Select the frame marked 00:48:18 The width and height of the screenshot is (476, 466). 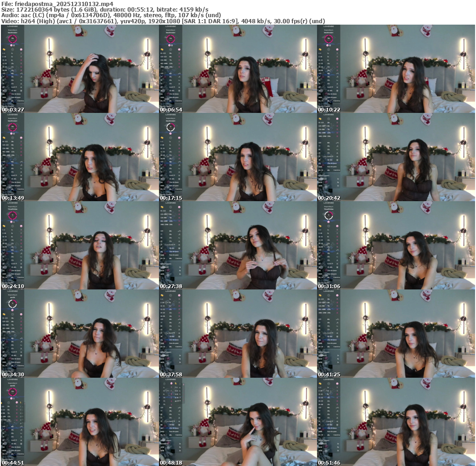[x=238, y=422]
